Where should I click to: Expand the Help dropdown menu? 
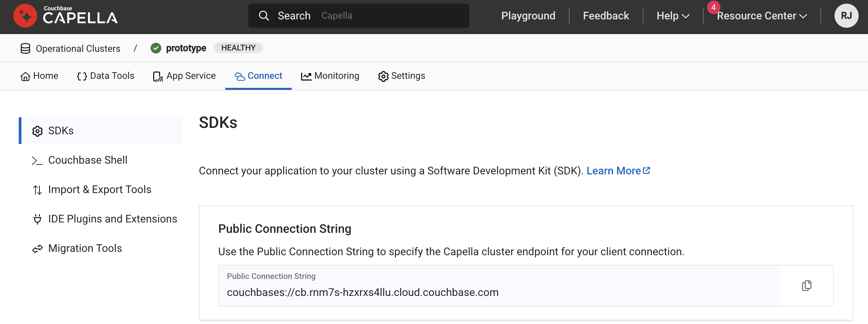point(673,16)
